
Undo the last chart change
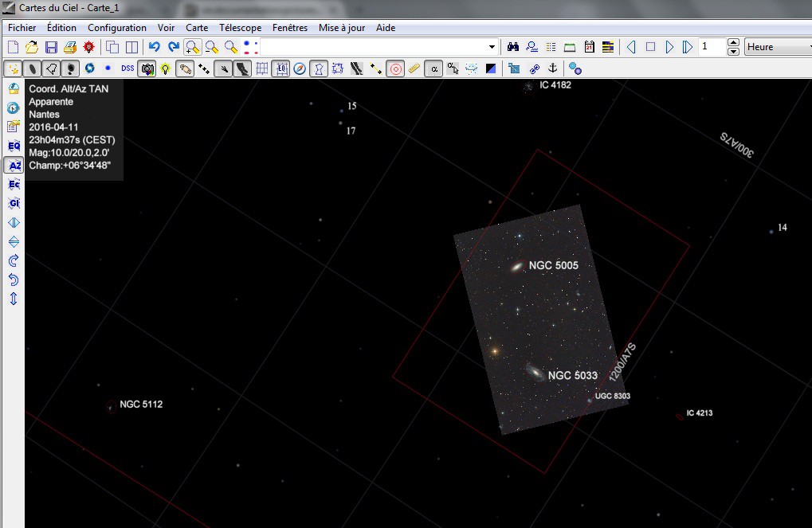(x=155, y=47)
